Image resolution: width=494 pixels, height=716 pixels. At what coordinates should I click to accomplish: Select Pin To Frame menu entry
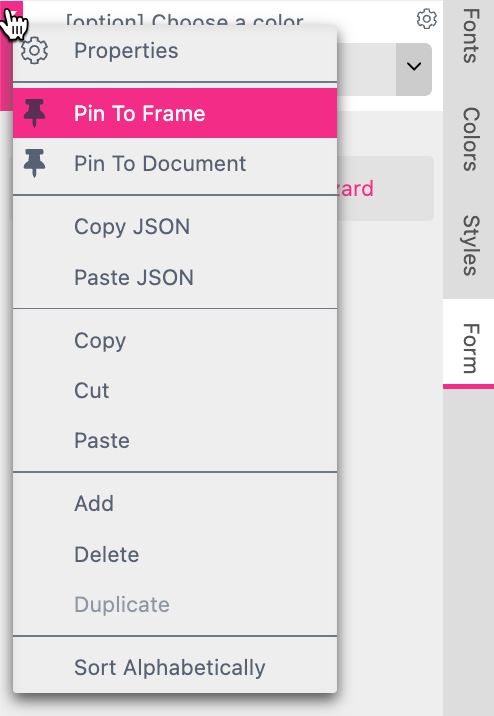175,113
